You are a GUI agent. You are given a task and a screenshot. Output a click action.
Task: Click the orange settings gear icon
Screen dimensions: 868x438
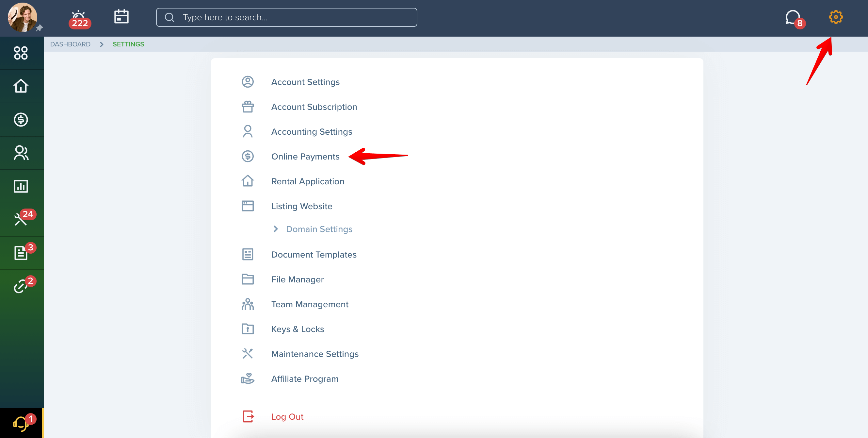coord(835,17)
